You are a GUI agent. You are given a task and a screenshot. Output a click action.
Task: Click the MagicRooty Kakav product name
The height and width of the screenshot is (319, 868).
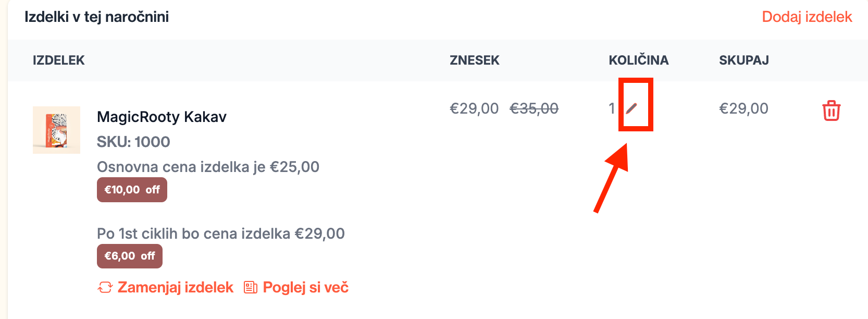(162, 117)
